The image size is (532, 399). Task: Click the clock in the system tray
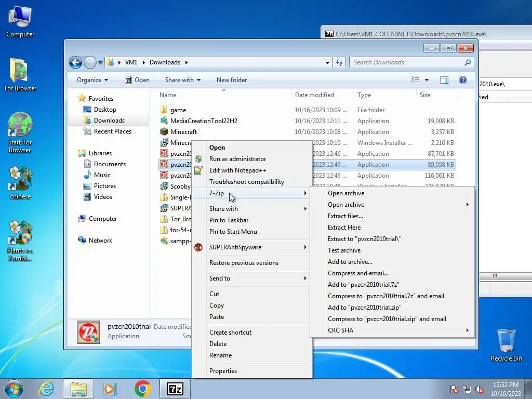(506, 389)
